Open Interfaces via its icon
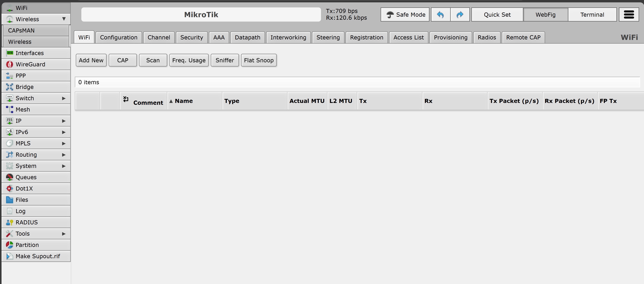The image size is (644, 284). pyautogui.click(x=9, y=53)
